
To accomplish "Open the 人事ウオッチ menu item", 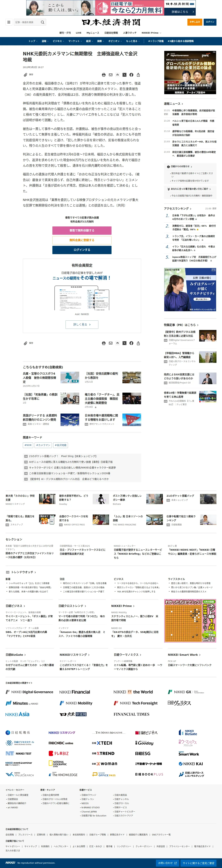I will coord(130,33).
